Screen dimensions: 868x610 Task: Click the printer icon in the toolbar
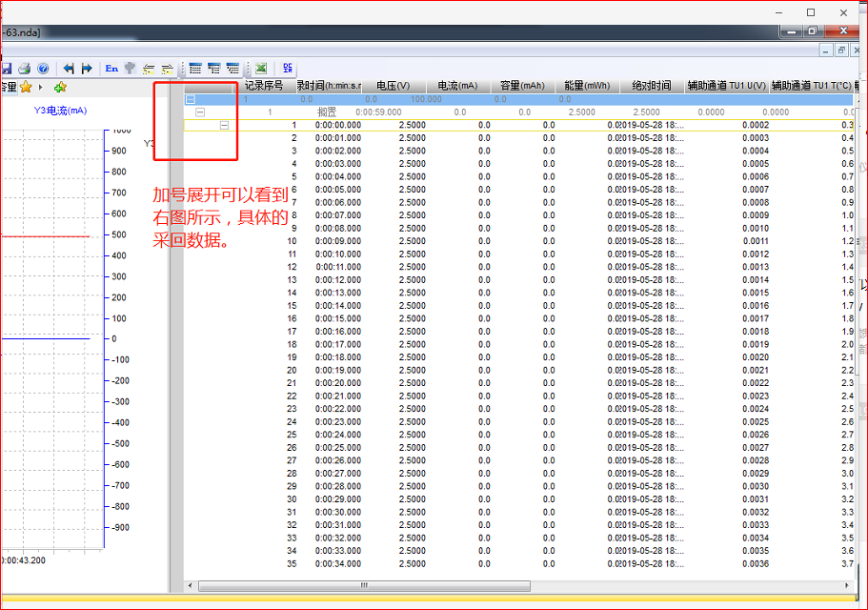25,68
